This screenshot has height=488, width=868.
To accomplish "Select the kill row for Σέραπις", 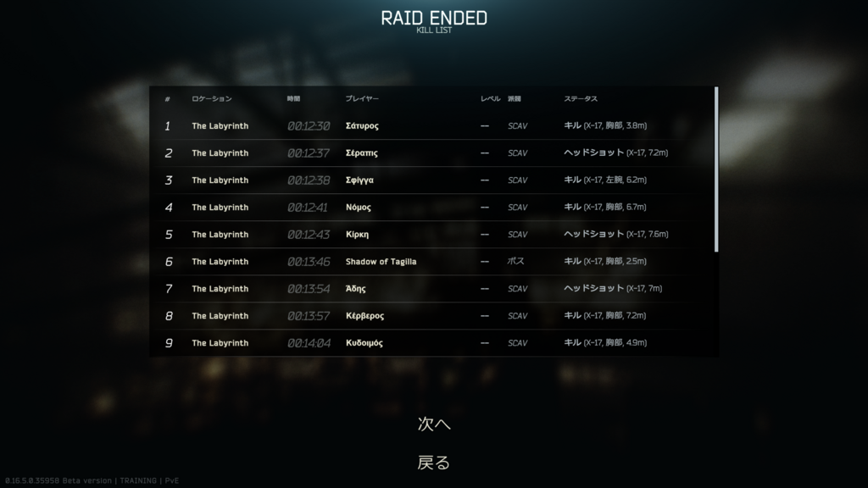I will click(432, 153).
